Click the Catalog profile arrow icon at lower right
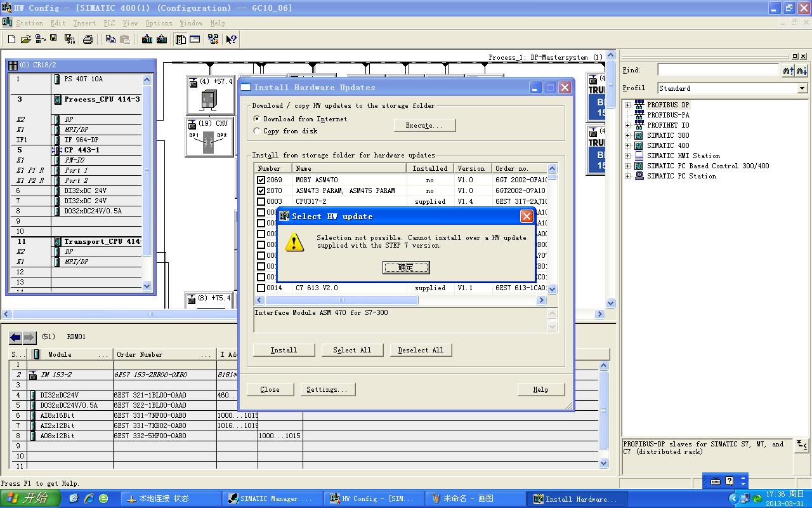 (x=802, y=444)
